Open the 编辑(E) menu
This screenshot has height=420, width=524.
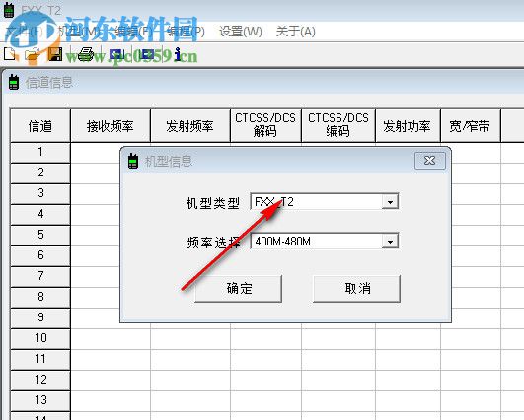coord(133,32)
